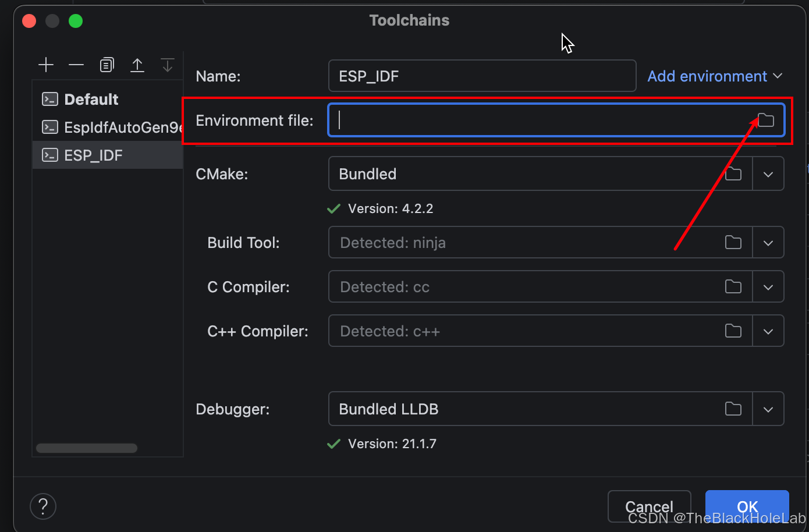Focus the Name field containing ESP_IDF
This screenshot has height=532, width=809.
[482, 76]
